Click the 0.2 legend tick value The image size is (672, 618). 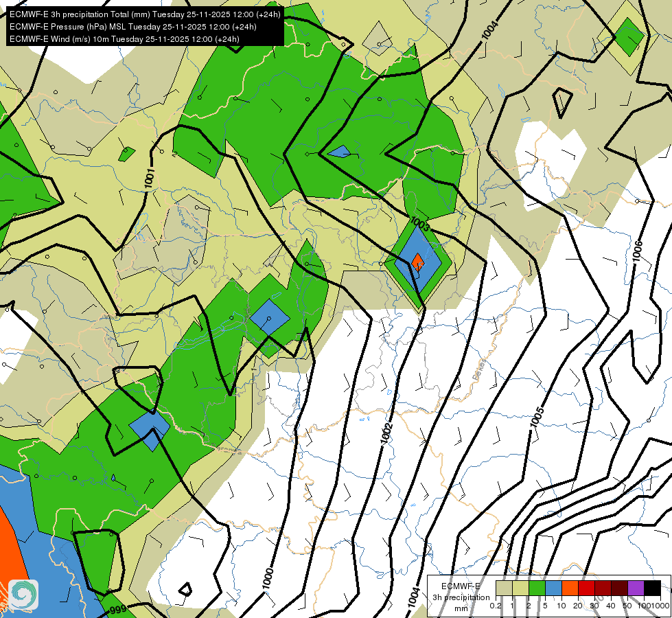coord(496,606)
